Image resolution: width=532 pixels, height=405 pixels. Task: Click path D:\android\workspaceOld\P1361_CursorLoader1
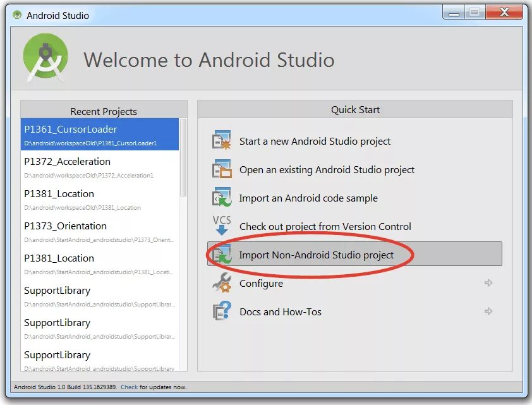click(90, 143)
